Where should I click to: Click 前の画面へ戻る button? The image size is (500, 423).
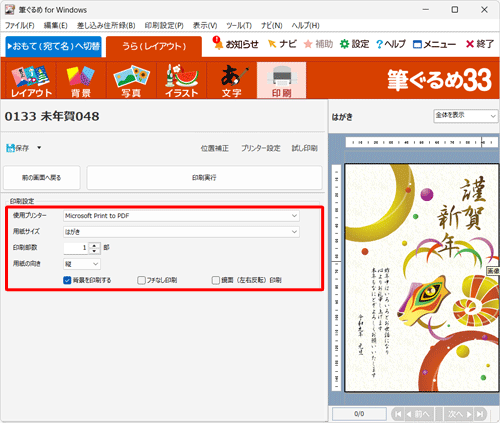42,178
